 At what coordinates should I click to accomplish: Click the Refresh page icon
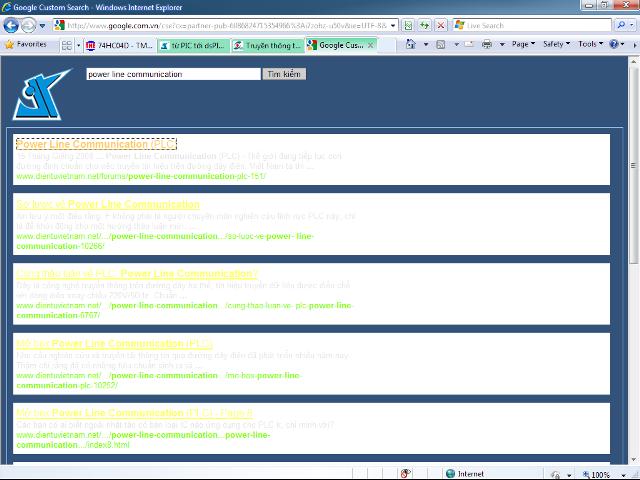tap(424, 25)
